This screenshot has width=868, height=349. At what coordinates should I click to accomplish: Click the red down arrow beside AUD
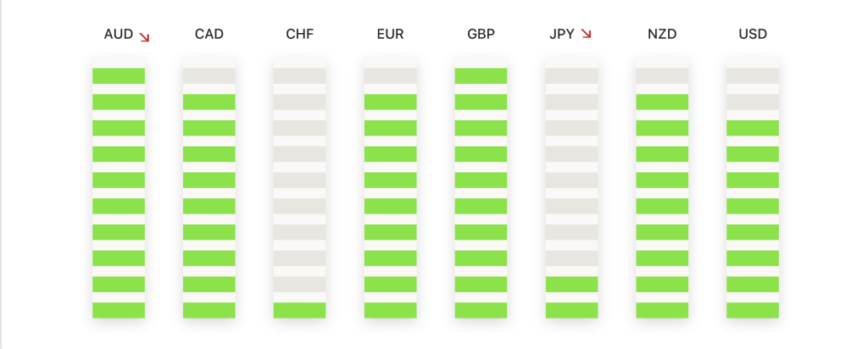point(144,37)
